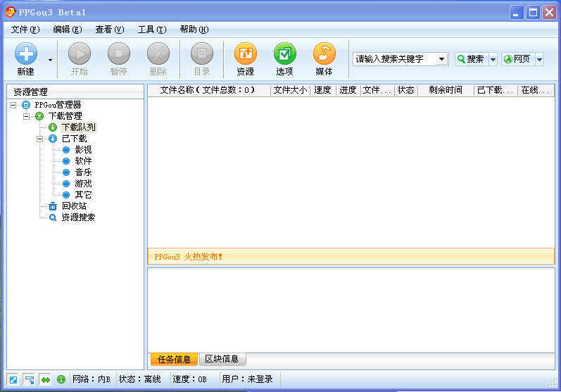This screenshot has width=561, height=392.
Task: Click the 新建 (New) toolbar icon
Action: pyautogui.click(x=26, y=59)
